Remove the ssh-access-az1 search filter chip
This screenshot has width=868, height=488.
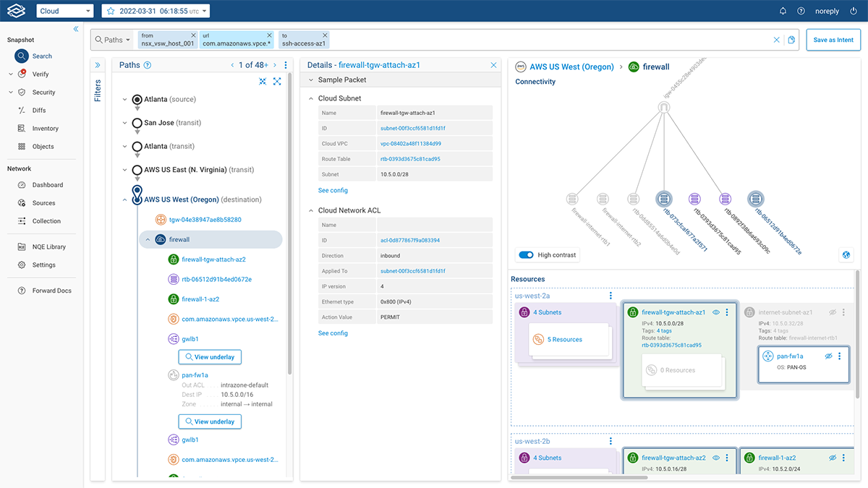pos(324,34)
